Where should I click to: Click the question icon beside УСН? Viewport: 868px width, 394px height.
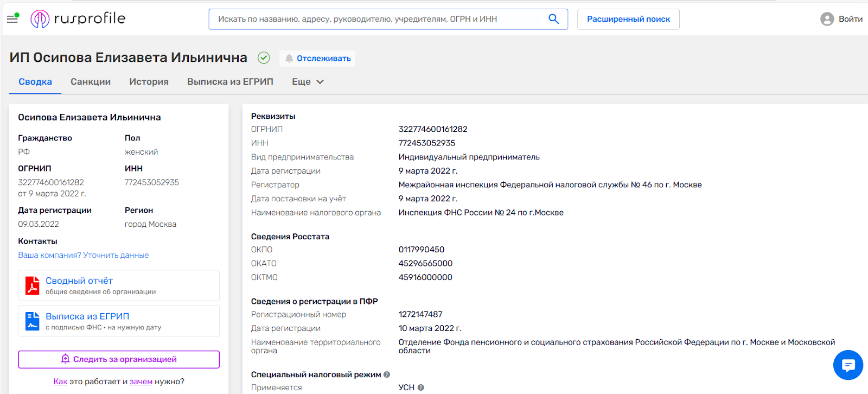tap(421, 387)
